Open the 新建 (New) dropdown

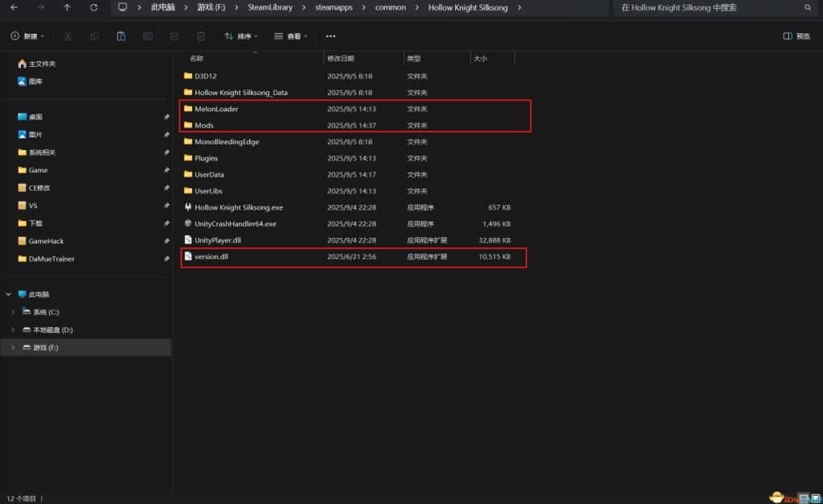[x=27, y=36]
